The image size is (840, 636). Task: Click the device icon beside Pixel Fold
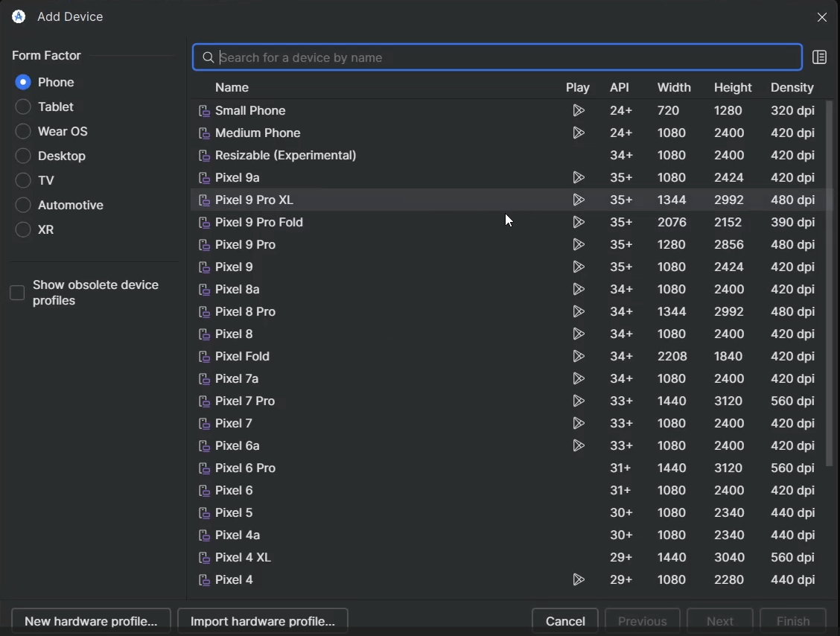(205, 357)
